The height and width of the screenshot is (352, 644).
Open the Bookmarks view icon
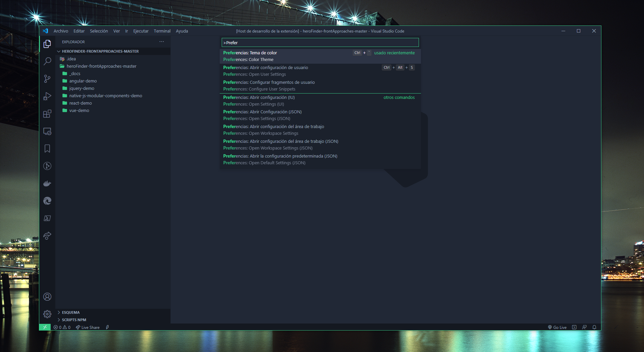47,149
